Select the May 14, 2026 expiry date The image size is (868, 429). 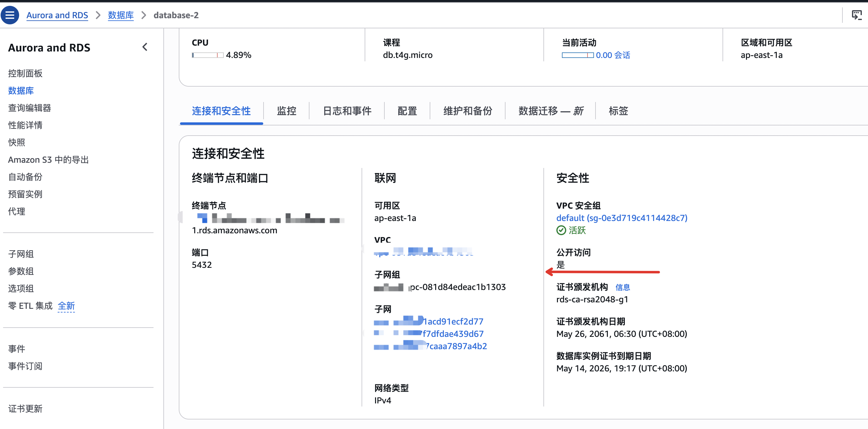pos(622,369)
